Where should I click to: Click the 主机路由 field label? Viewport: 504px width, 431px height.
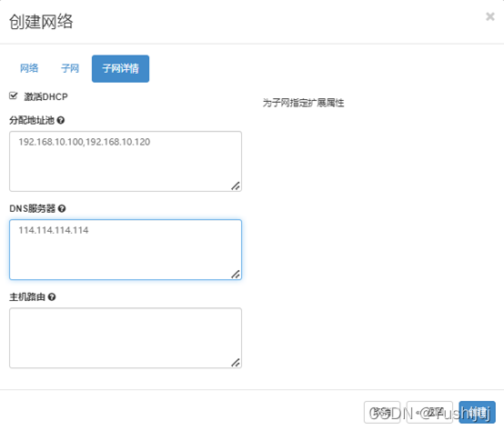[27, 297]
